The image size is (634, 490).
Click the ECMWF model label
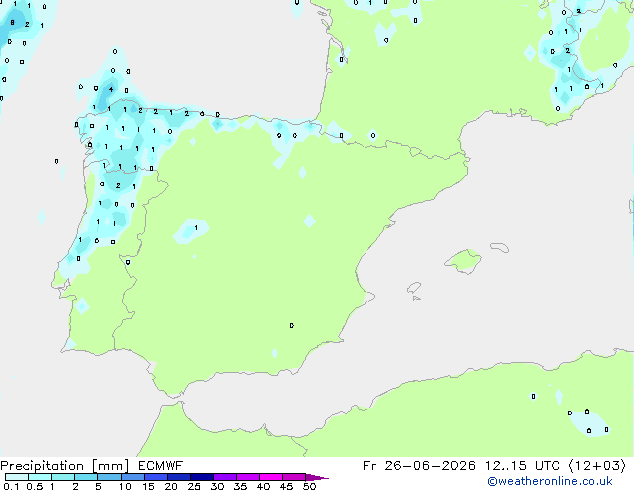coord(161,466)
